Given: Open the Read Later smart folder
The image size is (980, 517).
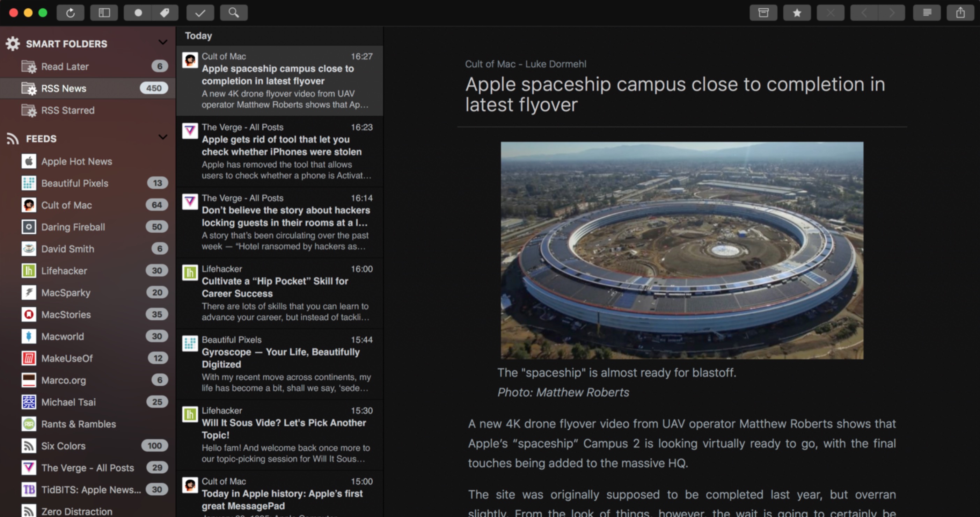Looking at the screenshot, I should [88, 67].
